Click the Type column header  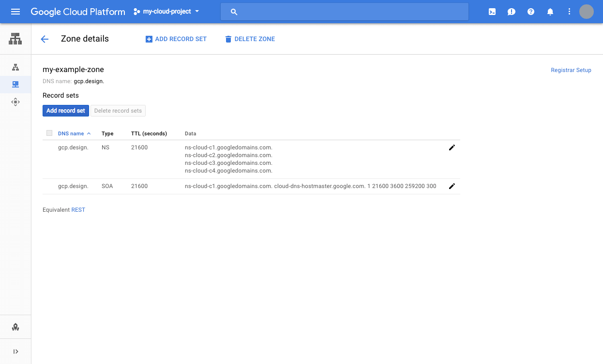point(107,133)
